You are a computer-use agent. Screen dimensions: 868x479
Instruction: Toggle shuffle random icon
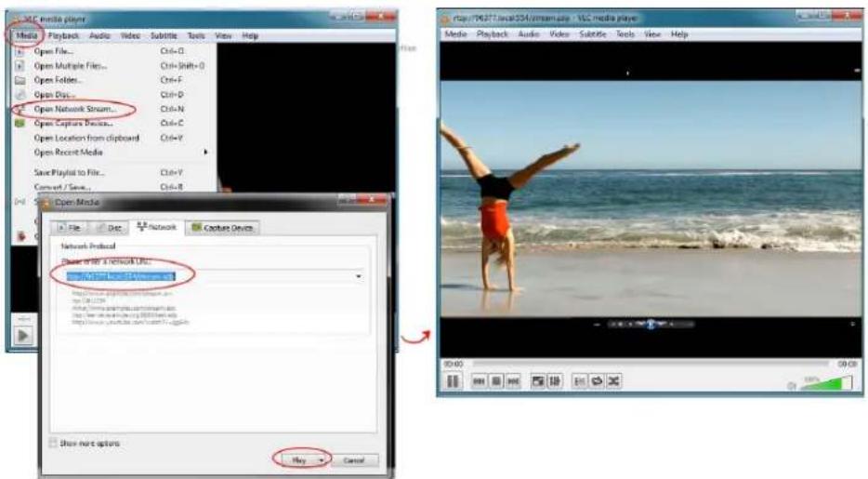click(613, 381)
